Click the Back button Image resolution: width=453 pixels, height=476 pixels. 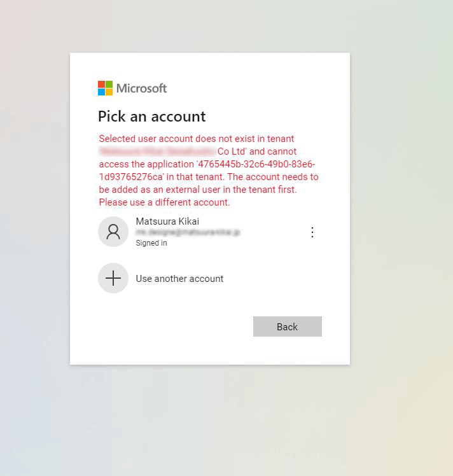(x=288, y=326)
